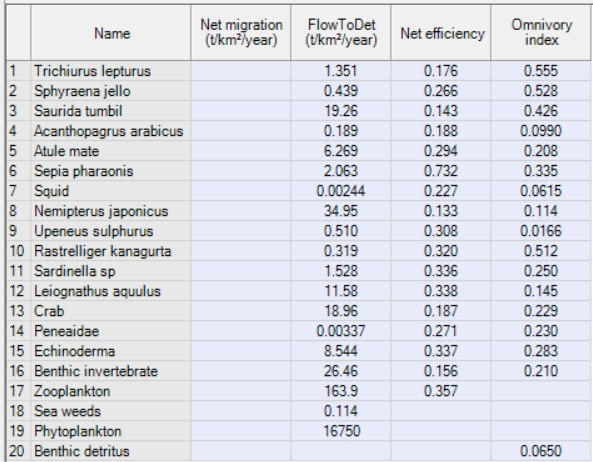Click the Net migration cell for Squid
This screenshot has height=462, width=593.
click(241, 191)
